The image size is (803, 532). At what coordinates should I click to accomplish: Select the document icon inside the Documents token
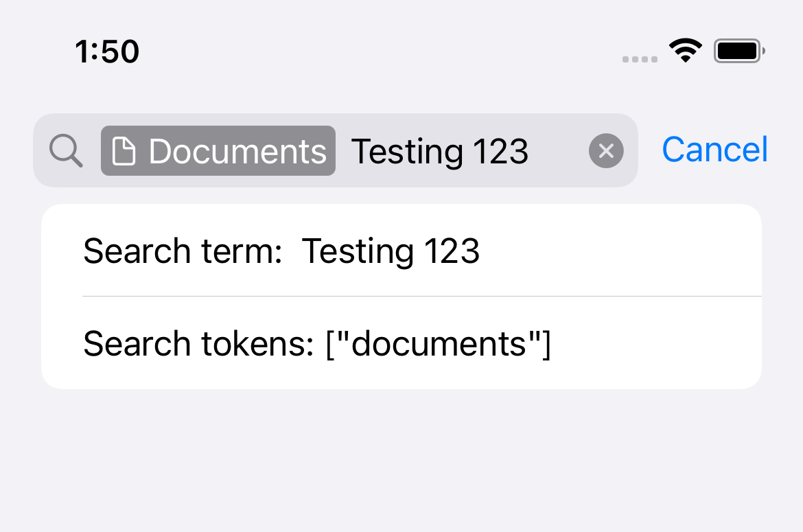tap(124, 151)
